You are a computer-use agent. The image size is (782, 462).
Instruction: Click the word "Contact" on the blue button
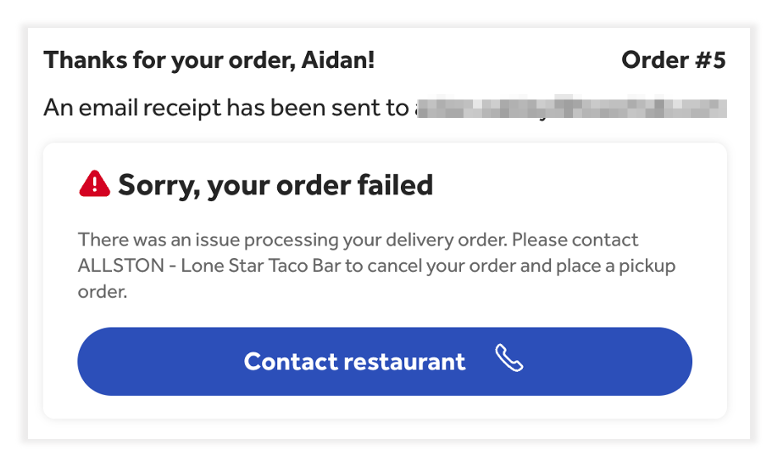[x=290, y=361]
